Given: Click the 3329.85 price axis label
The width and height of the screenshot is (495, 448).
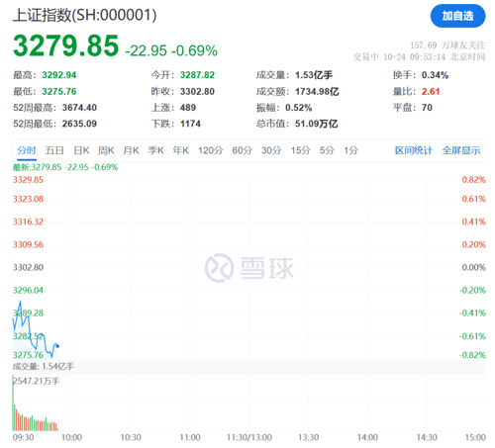Looking at the screenshot, I should point(28,180).
